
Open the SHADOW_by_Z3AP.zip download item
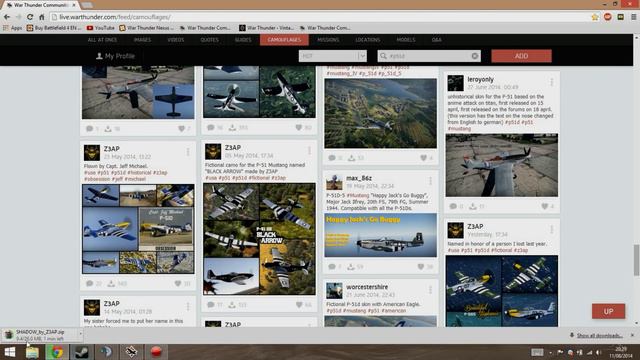pos(40,335)
